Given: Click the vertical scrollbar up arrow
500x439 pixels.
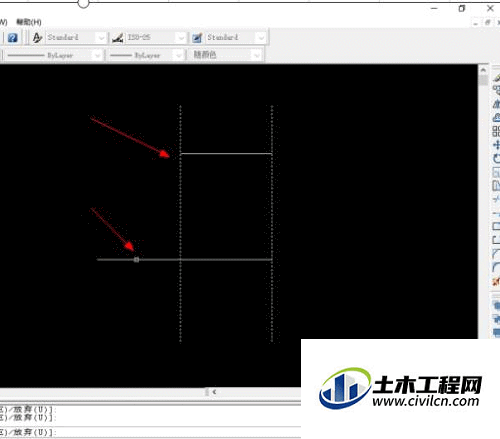Looking at the screenshot, I should click(x=483, y=70).
